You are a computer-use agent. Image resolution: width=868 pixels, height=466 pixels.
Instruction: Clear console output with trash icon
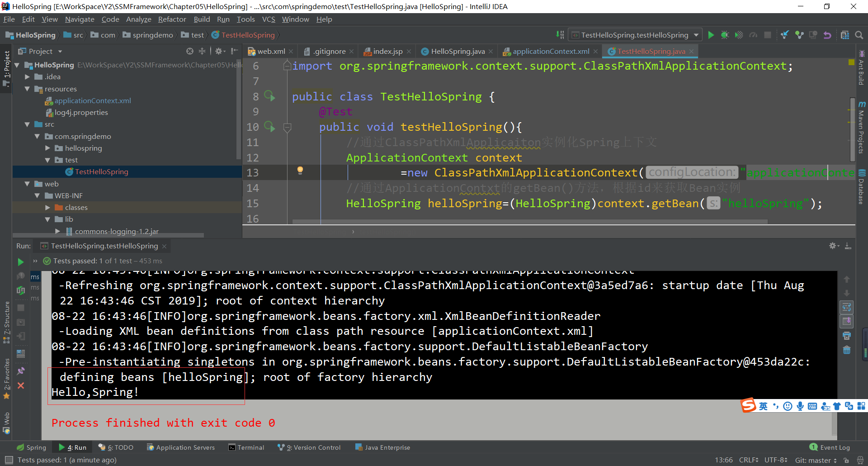(x=846, y=350)
